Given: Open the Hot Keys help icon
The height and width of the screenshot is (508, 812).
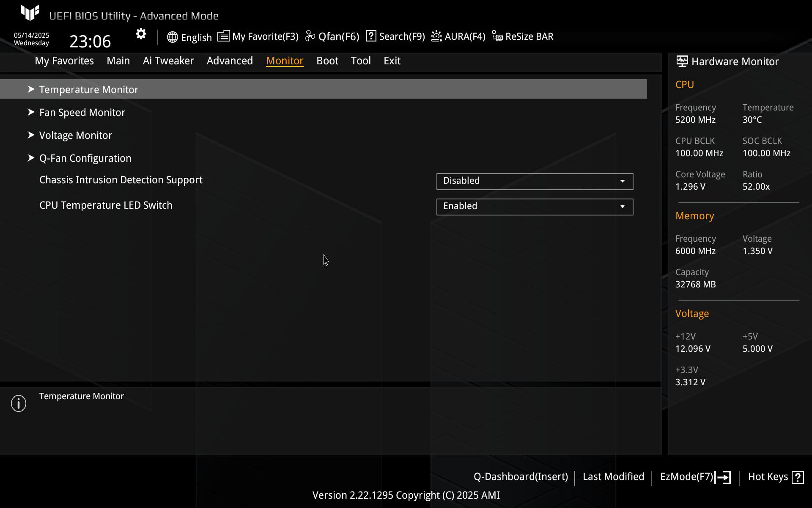Looking at the screenshot, I should 798,477.
